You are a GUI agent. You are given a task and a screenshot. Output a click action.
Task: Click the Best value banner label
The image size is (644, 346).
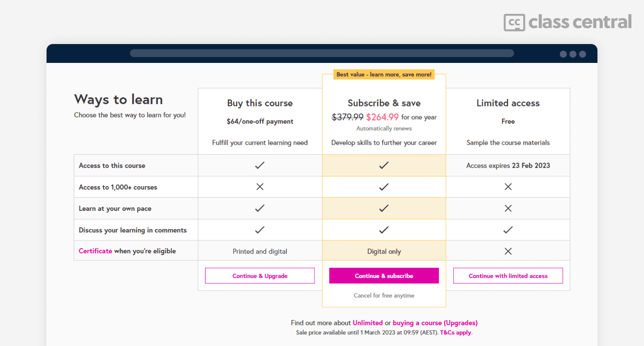click(384, 75)
